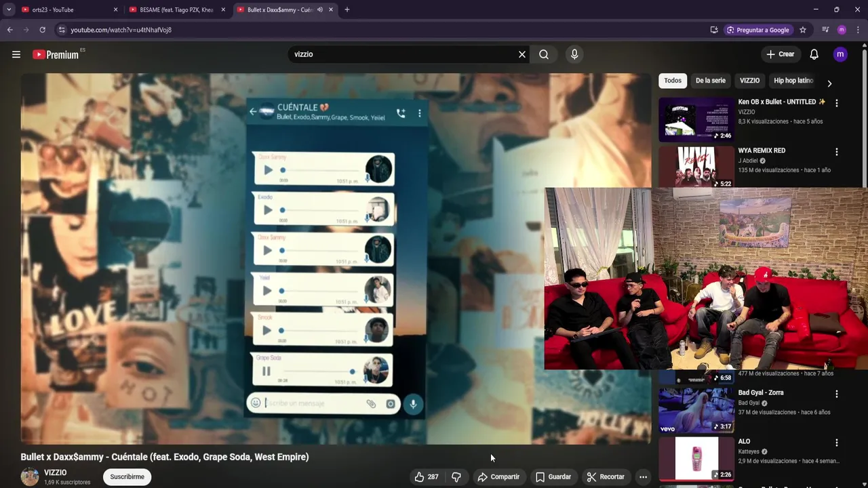The width and height of the screenshot is (868, 488).
Task: Click the Guardar save button
Action: (x=553, y=476)
